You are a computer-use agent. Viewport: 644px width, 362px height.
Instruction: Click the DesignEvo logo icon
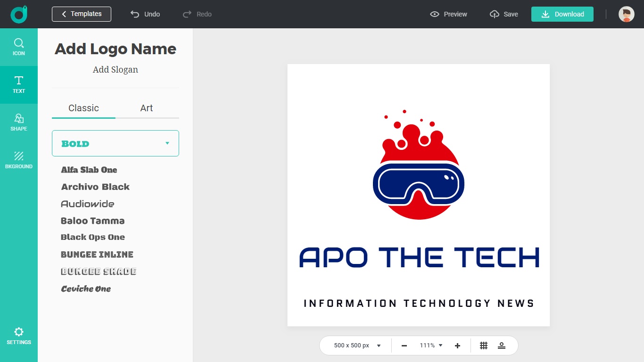pyautogui.click(x=19, y=14)
